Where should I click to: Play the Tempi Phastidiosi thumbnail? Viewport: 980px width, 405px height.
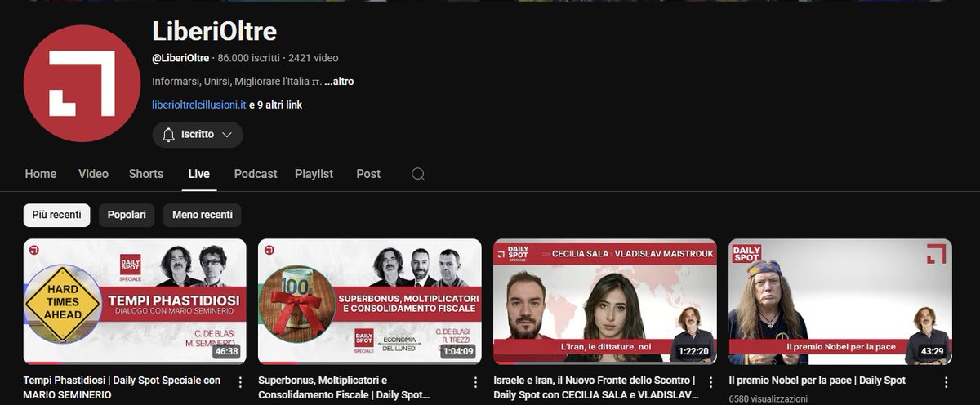[135, 301]
